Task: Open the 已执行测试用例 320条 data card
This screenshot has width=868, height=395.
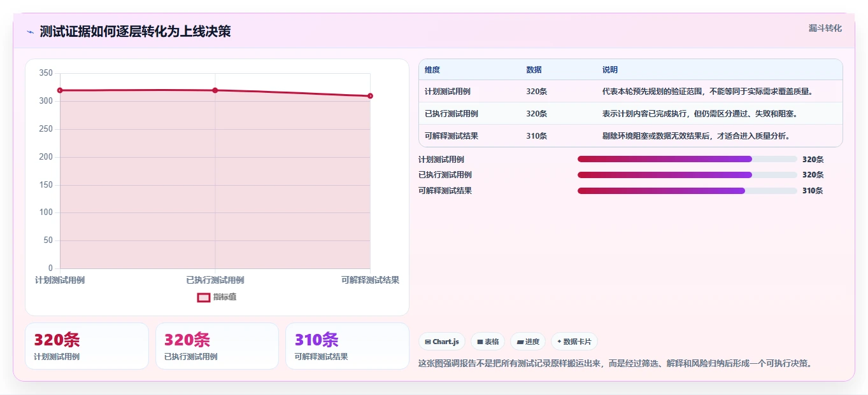Action: point(217,346)
